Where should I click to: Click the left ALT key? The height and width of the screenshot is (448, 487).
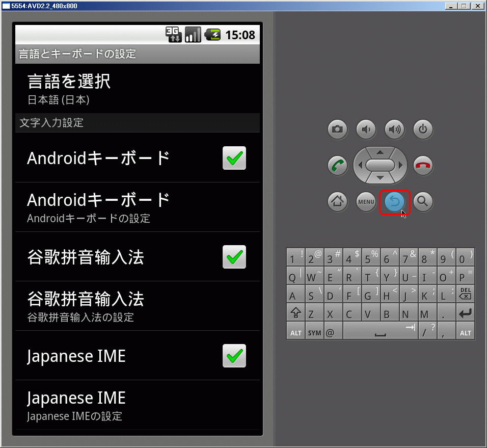pos(295,331)
